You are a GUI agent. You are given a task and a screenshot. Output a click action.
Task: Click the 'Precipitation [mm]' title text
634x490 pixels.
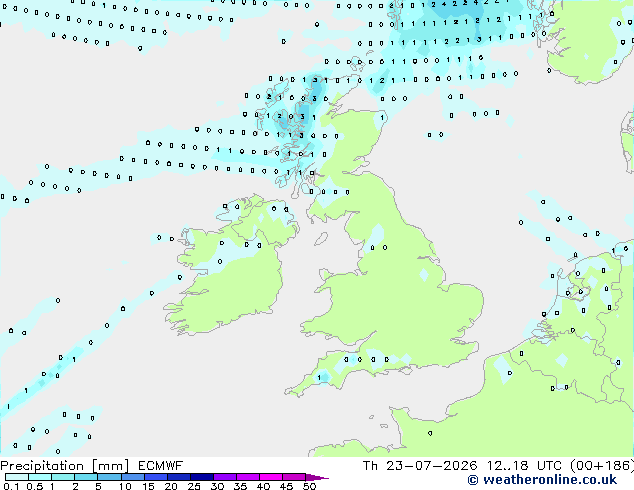click(x=64, y=466)
